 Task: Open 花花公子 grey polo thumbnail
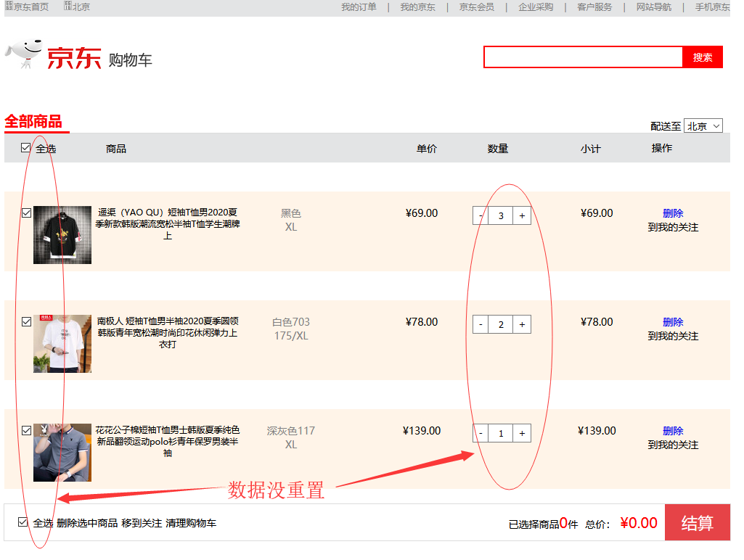pos(62,453)
